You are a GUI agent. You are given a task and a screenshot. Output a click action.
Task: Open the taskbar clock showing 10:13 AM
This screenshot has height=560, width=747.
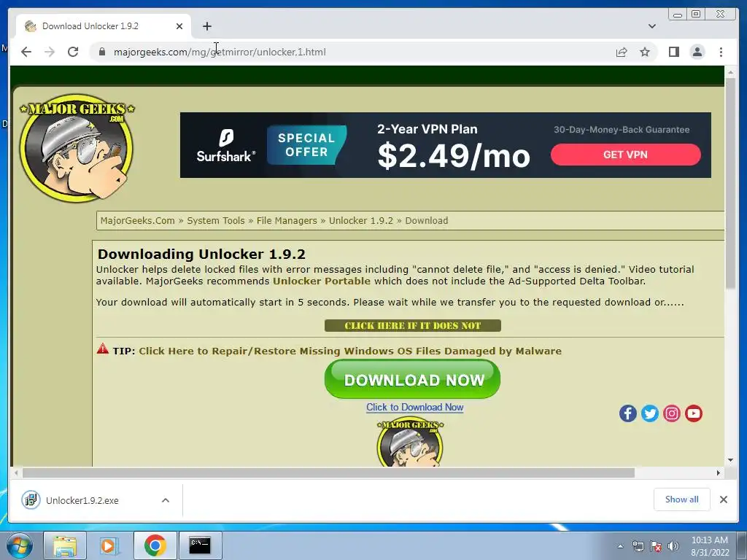click(x=710, y=546)
